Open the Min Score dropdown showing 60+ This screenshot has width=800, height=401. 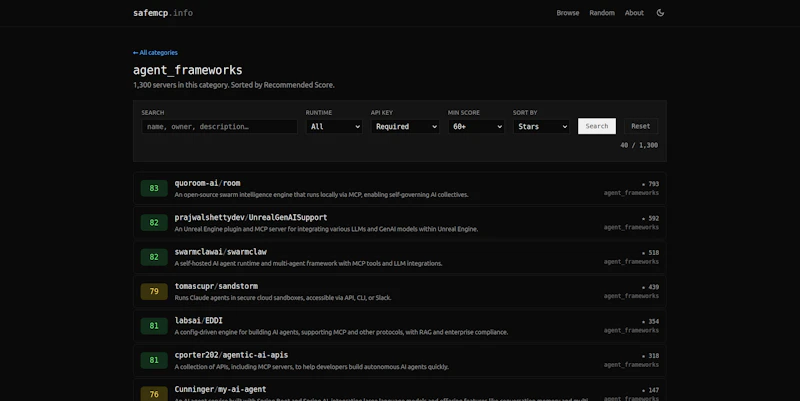pos(476,127)
